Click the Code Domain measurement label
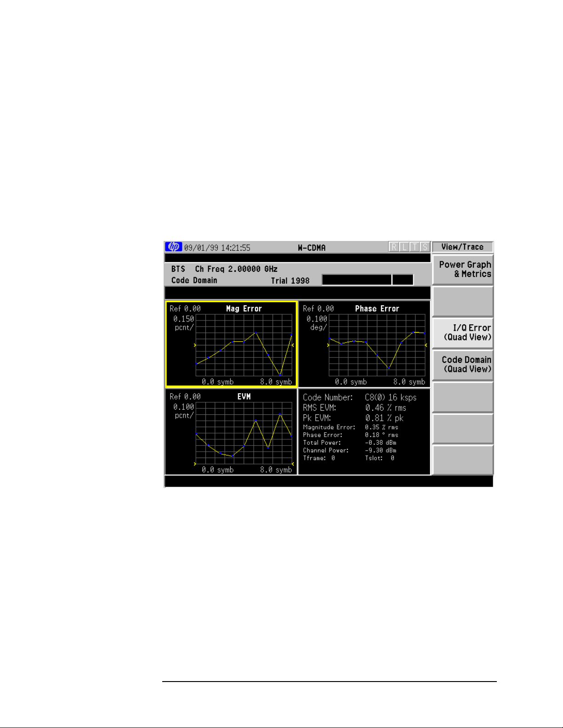Image resolution: width=563 pixels, height=728 pixels. coord(194,281)
